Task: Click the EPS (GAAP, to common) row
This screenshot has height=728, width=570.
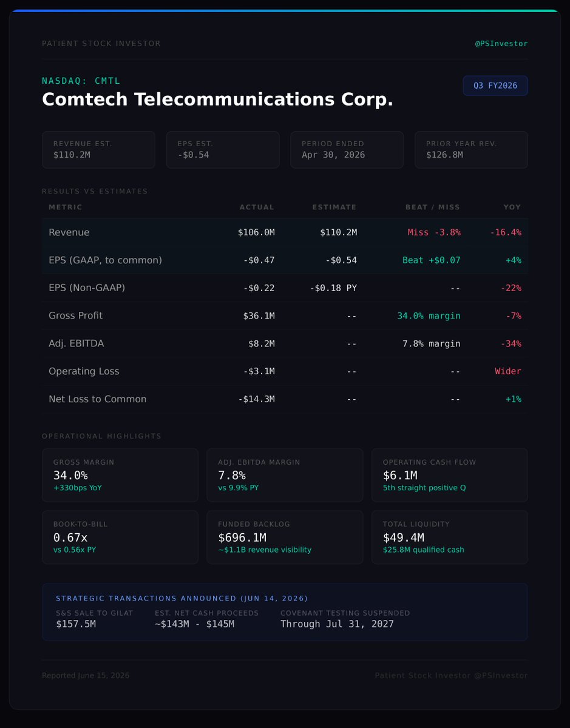Action: tap(285, 260)
